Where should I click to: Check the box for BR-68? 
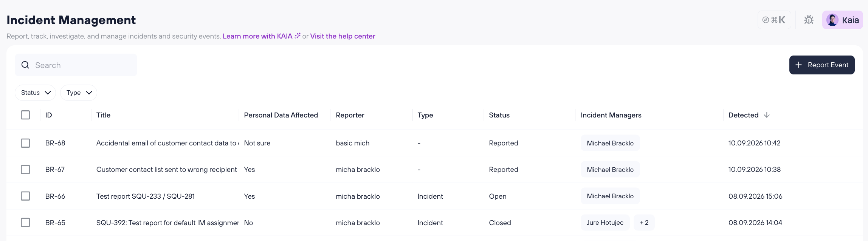coord(25,143)
